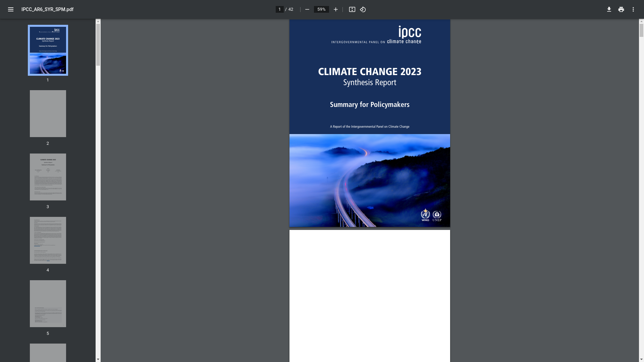Image resolution: width=644 pixels, height=362 pixels.
Task: Open page 2 blank thumbnail
Action: (48, 114)
